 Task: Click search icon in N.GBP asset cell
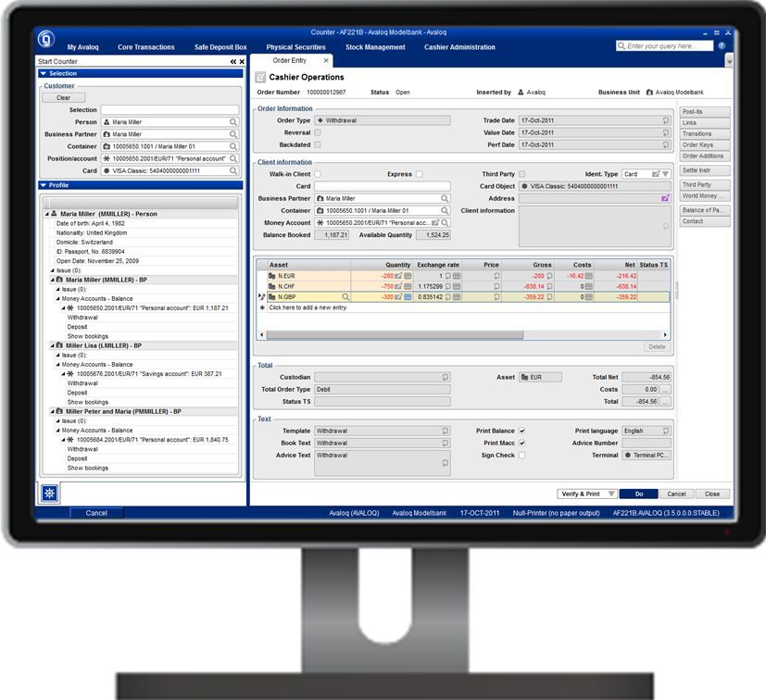(x=345, y=297)
